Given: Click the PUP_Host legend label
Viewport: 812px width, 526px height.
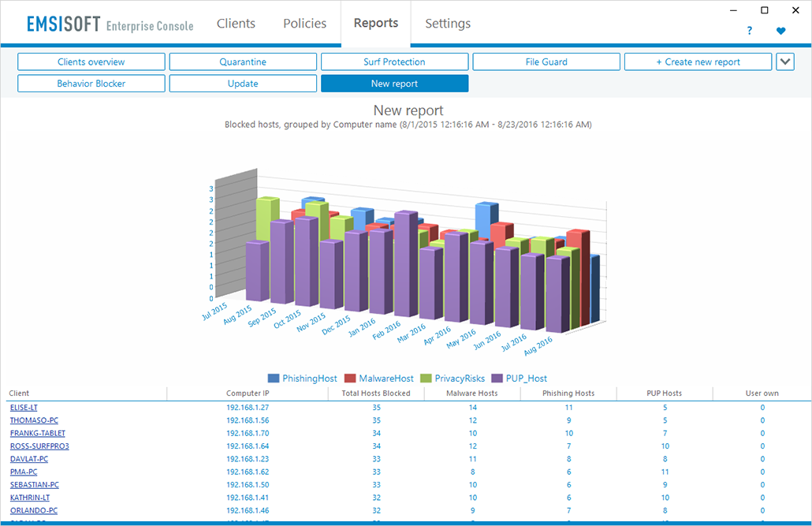Looking at the screenshot, I should (527, 379).
